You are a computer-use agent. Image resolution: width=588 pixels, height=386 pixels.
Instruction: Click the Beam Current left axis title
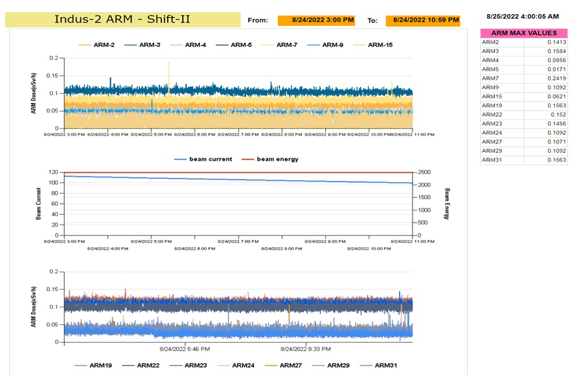(x=39, y=204)
